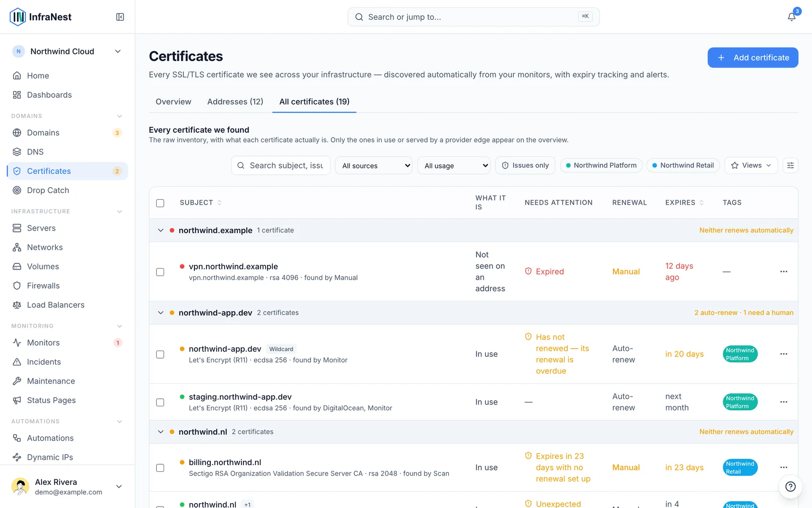The width and height of the screenshot is (812, 508).
Task: Collapse the Monitoring sidebar section
Action: click(119, 326)
